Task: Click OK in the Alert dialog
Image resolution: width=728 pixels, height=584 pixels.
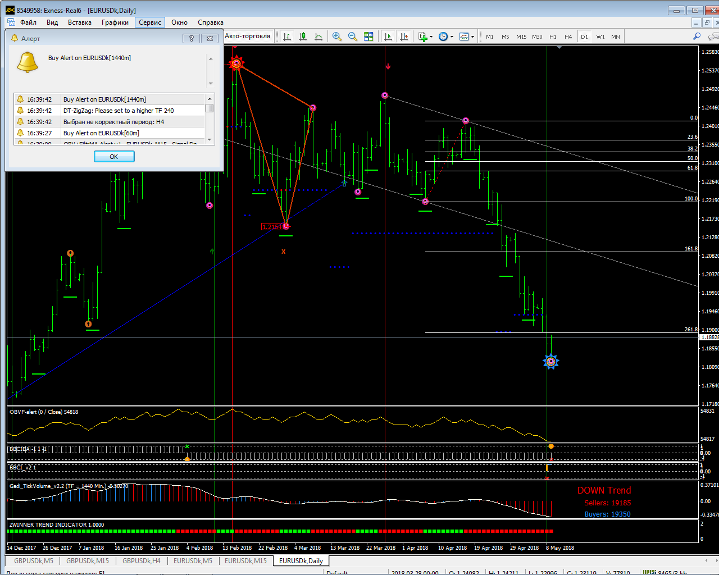Action: coord(114,157)
